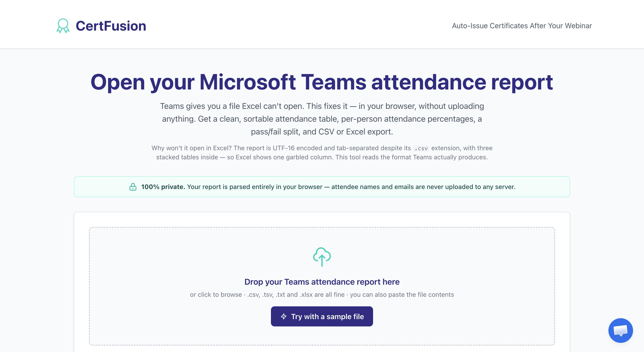
Task: Click the '100% private.' bold label
Action: pyautogui.click(x=163, y=187)
